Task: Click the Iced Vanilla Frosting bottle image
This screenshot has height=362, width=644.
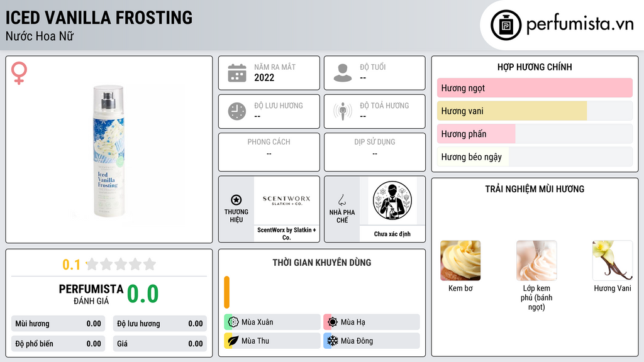Action: [x=109, y=151]
